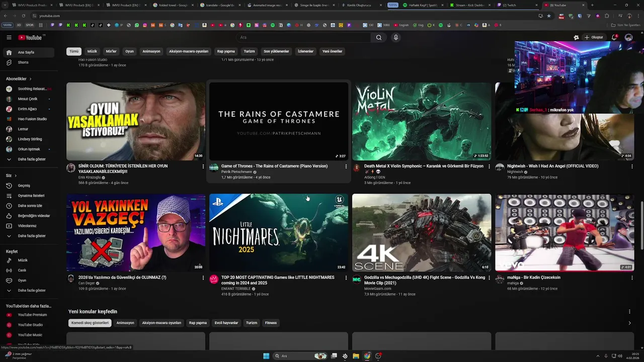Open more options for Death Metal X Violin video
The width and height of the screenshot is (644, 362).
[489, 166]
